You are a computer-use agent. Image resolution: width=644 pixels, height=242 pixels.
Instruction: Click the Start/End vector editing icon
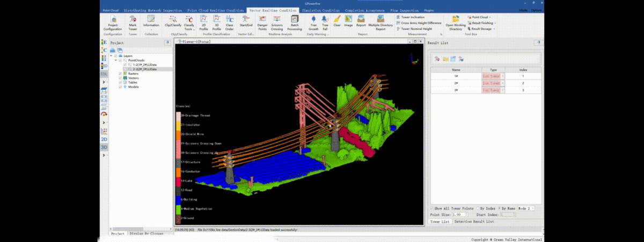click(x=246, y=22)
